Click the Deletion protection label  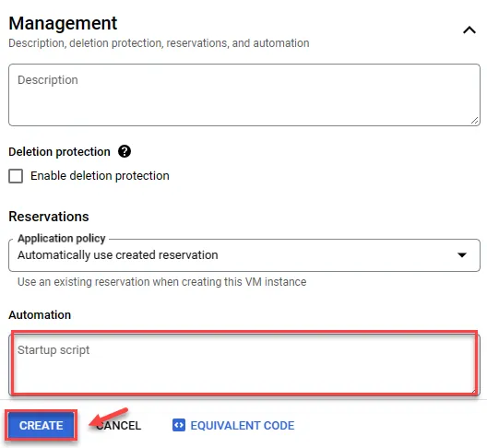click(59, 152)
